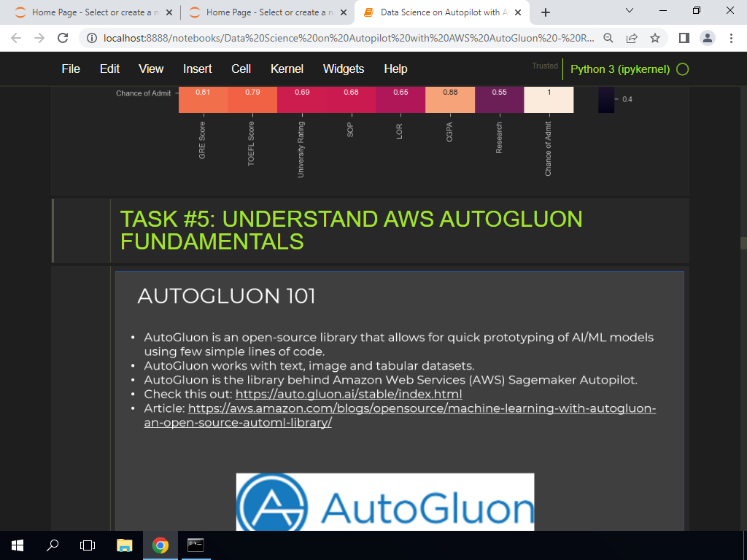The width and height of the screenshot is (747, 560).
Task: Open the Widgets menu
Action: [x=344, y=69]
